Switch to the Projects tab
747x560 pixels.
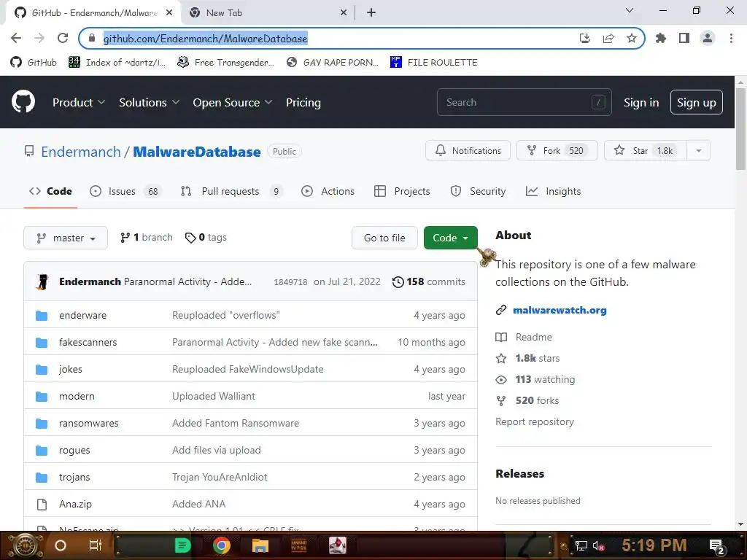point(402,191)
